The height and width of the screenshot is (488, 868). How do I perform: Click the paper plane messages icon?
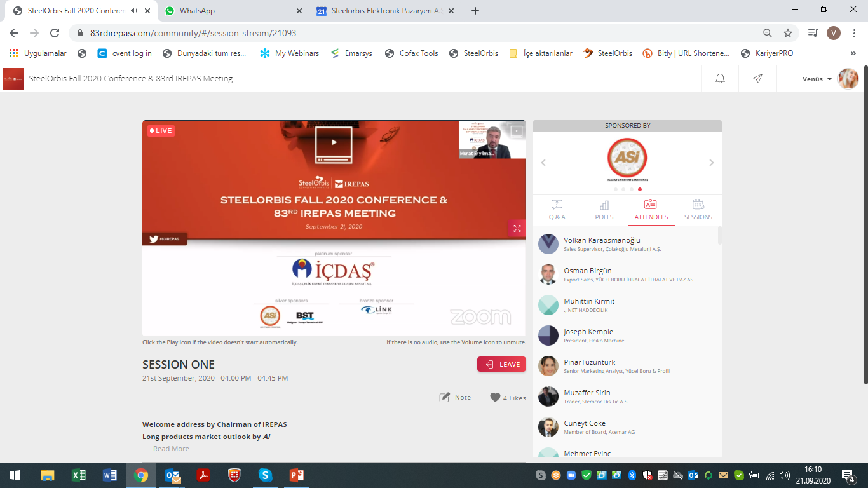point(757,79)
